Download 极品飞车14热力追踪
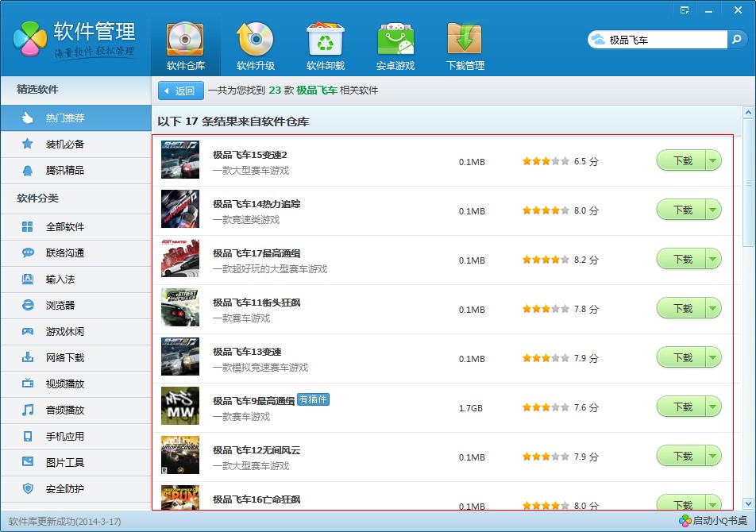Screen dimensions: 756x532 pyautogui.click(x=681, y=210)
